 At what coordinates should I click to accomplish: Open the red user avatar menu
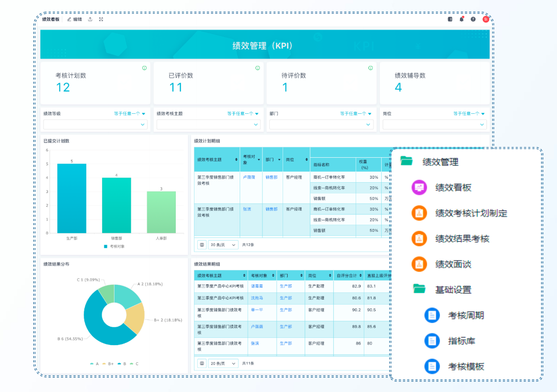tap(485, 19)
